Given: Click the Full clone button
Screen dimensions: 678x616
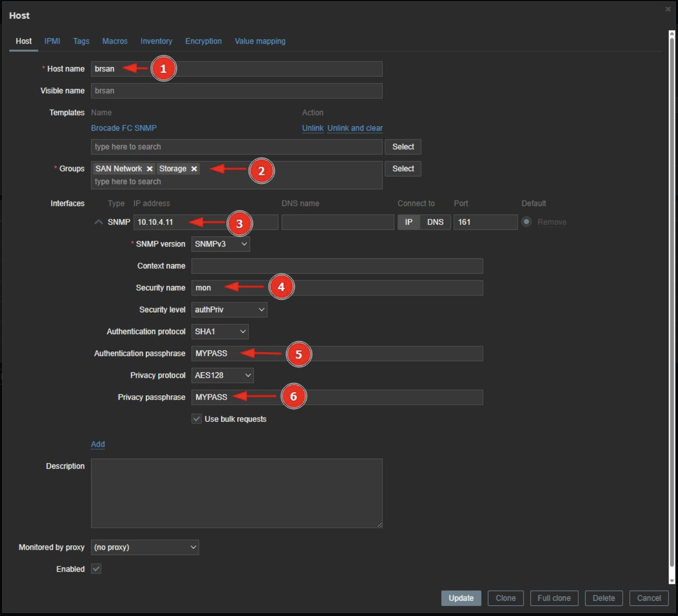Looking at the screenshot, I should (554, 598).
